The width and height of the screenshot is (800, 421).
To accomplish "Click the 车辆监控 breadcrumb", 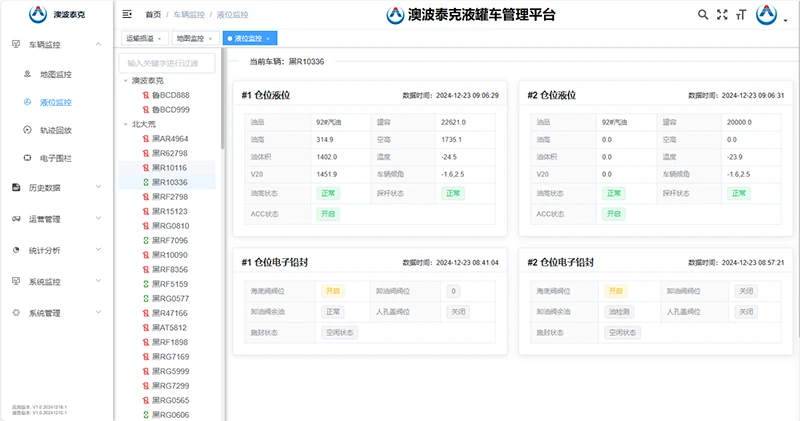I will (189, 15).
